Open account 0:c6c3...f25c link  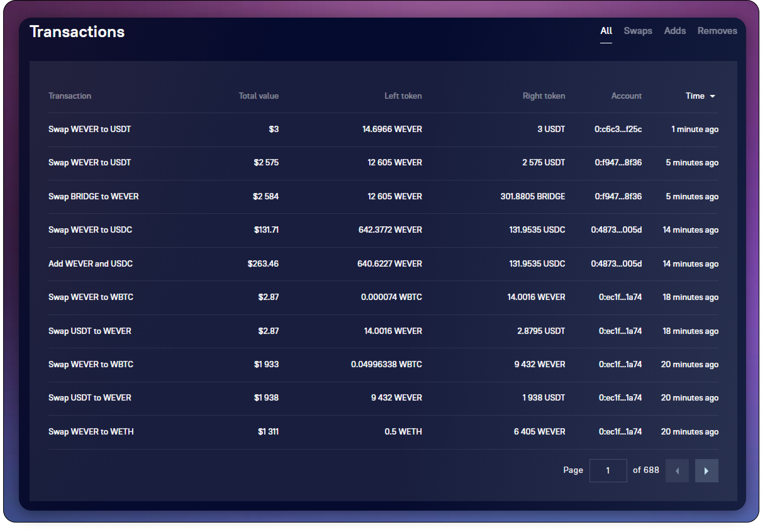[618, 129]
